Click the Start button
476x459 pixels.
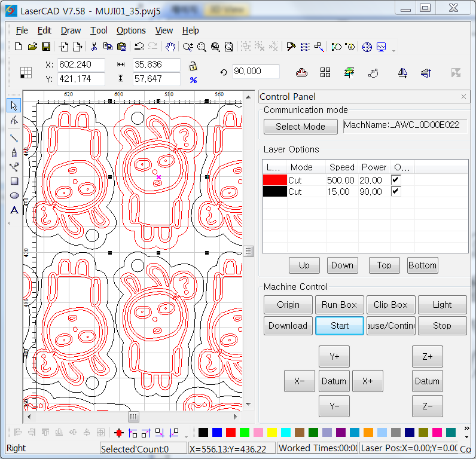(340, 326)
